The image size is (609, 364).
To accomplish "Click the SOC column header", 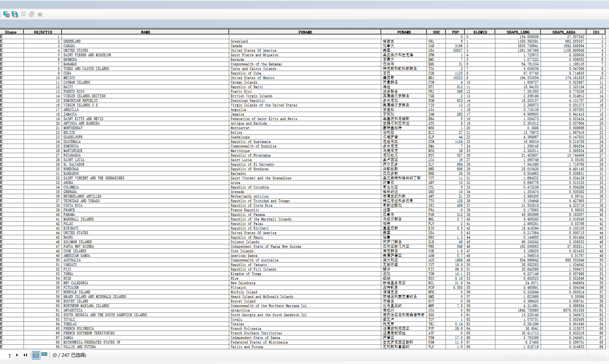I will [x=436, y=32].
